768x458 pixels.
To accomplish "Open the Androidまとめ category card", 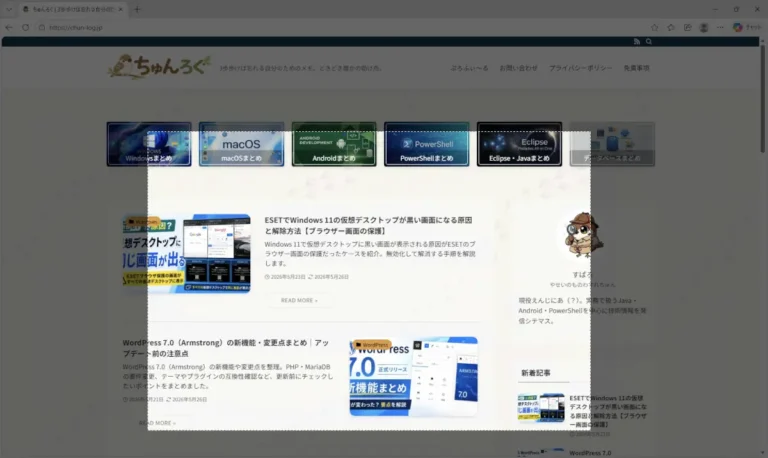I will 334,144.
